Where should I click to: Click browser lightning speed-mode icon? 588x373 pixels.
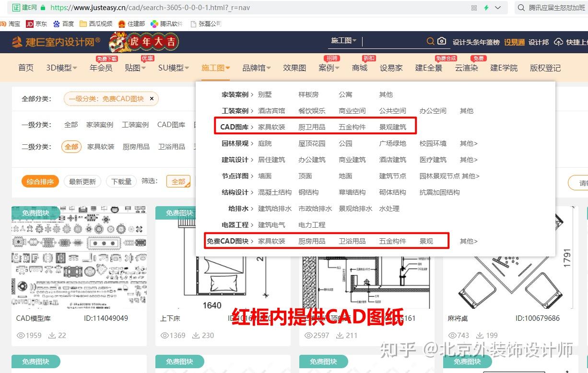pos(486,8)
